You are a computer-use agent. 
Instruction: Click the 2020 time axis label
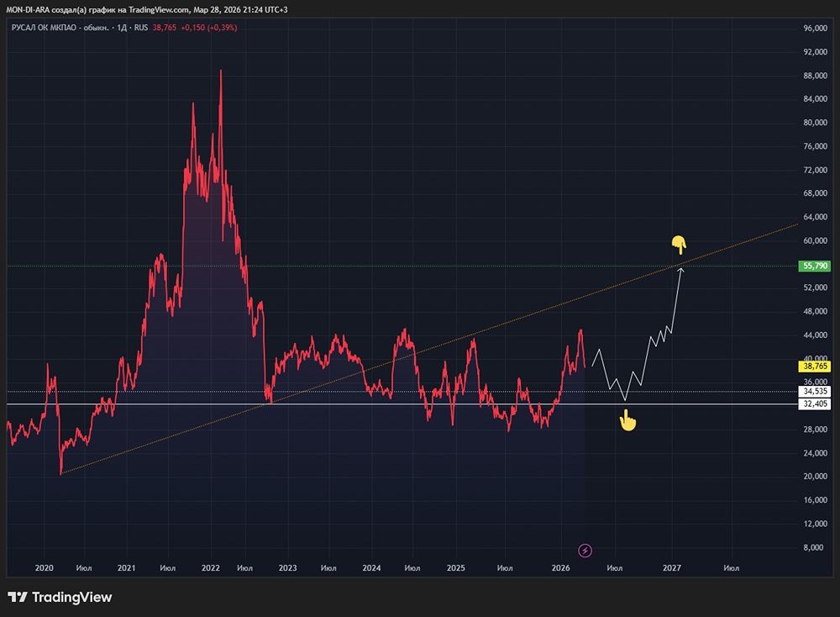pyautogui.click(x=44, y=567)
